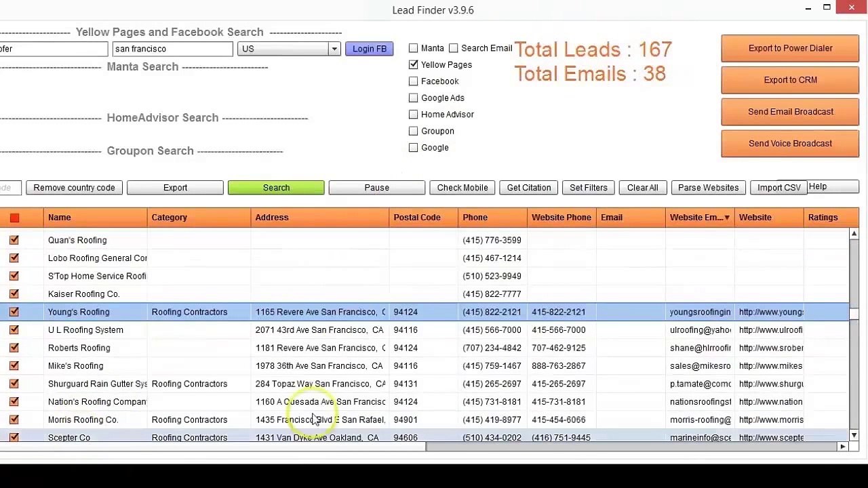868x488 pixels.
Task: Open the Set Filters button
Action: (589, 188)
